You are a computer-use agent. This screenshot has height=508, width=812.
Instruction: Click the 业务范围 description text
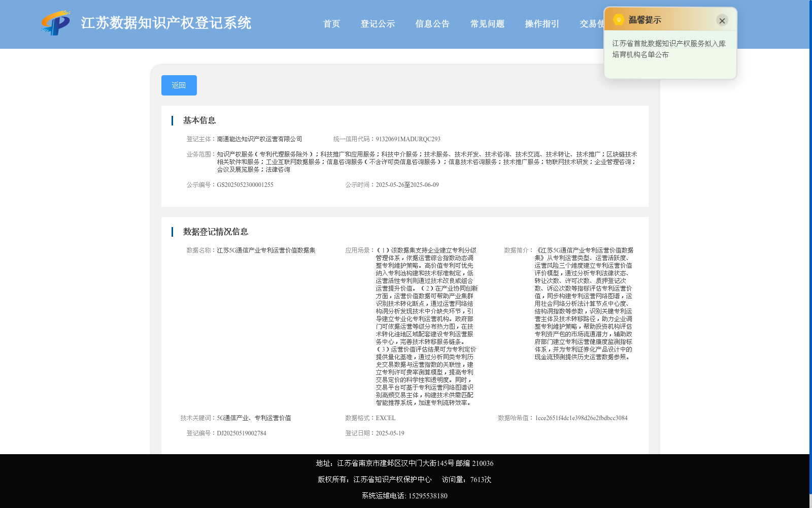click(x=427, y=162)
